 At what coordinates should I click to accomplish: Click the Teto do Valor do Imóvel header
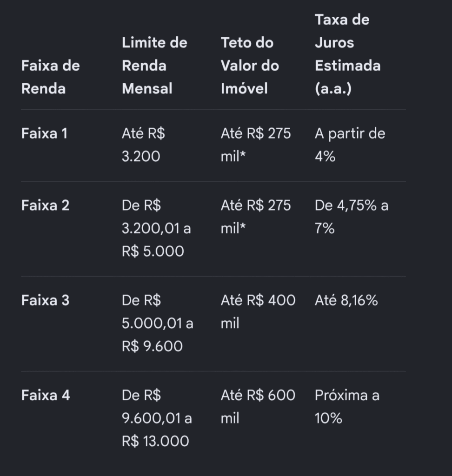[x=250, y=66]
